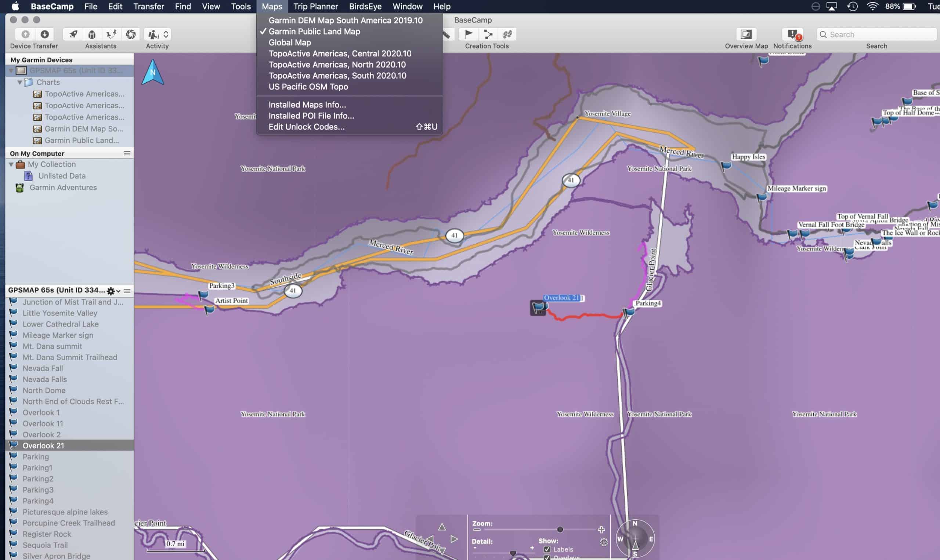Click the Zoom slider handle

560,530
